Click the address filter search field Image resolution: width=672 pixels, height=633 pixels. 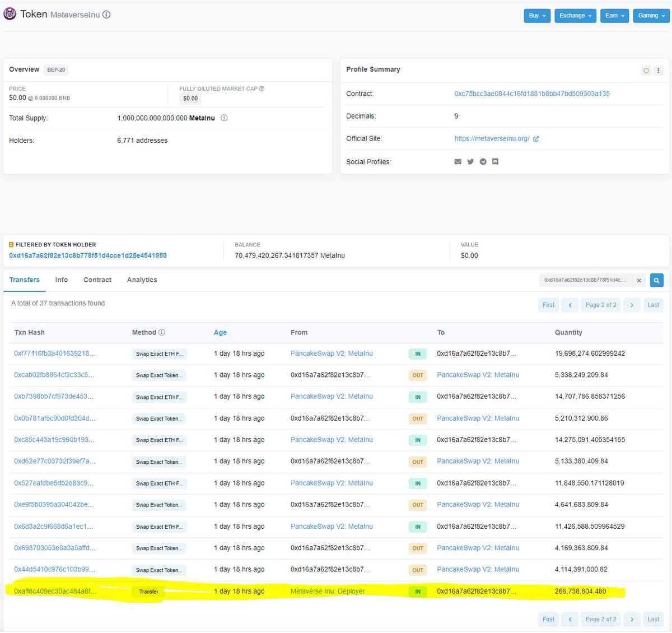(x=586, y=280)
